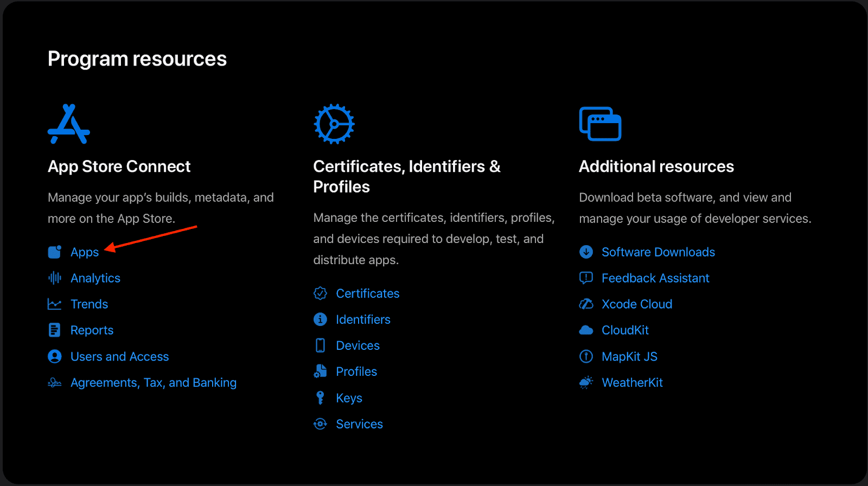
Task: Click the Reports document icon
Action: 55,330
